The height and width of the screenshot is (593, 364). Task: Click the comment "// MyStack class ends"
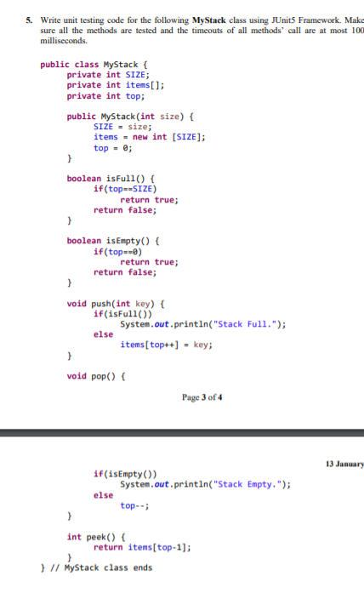(101, 568)
